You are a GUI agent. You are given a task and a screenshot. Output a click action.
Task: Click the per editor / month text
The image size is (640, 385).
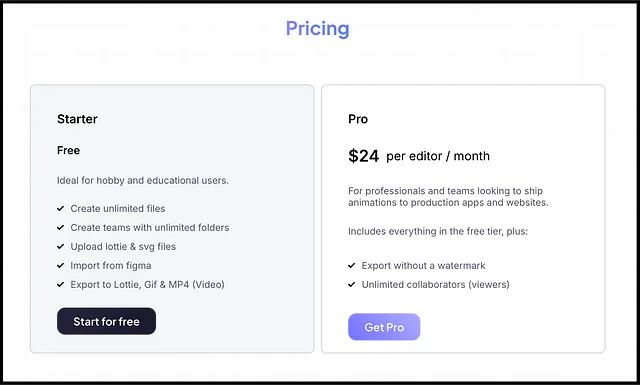coord(438,156)
